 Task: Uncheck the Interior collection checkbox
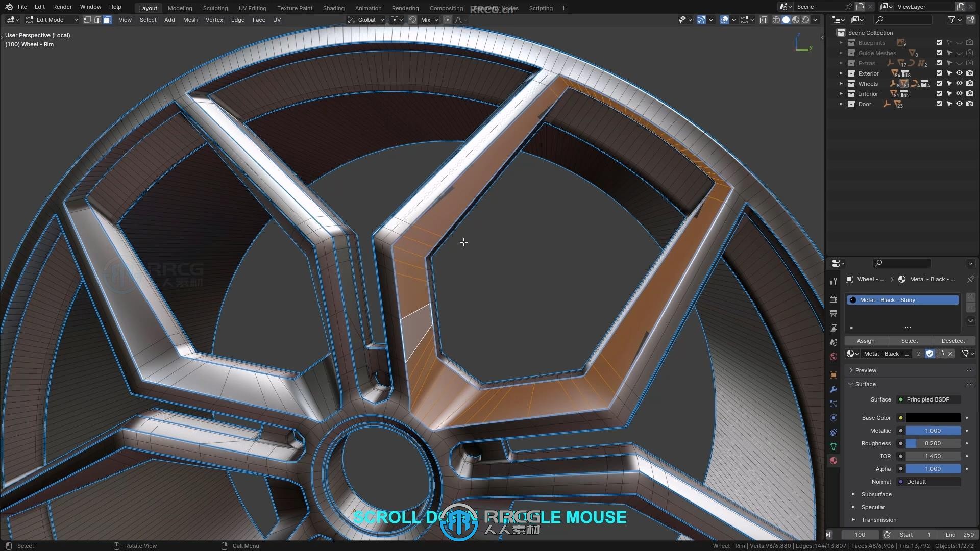pos(939,94)
